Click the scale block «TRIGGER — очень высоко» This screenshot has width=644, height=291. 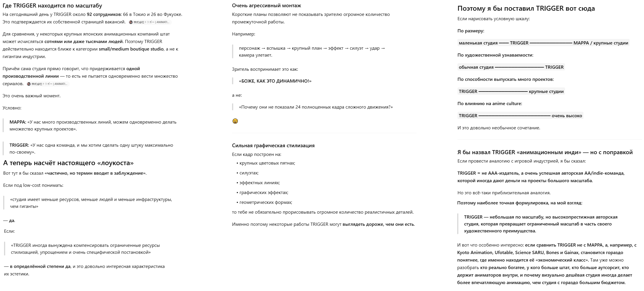(520, 115)
